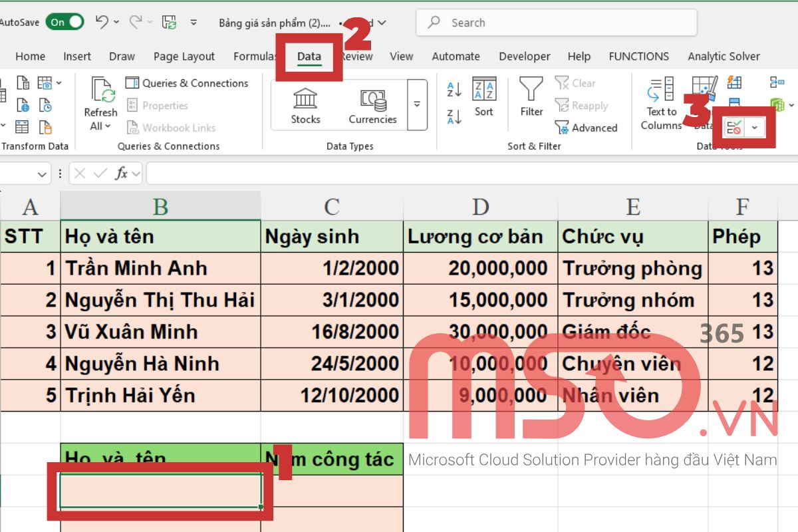
Task: Click the Insert Function fx icon
Action: click(122, 174)
